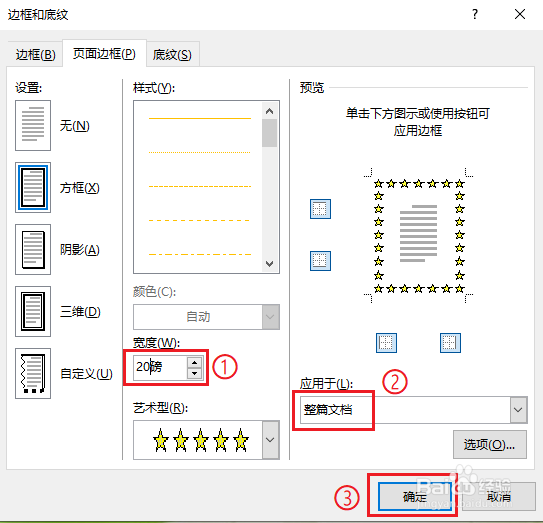Click the 整篇文档 apply-to combo box
This screenshot has height=523, width=543.
(x=413, y=410)
